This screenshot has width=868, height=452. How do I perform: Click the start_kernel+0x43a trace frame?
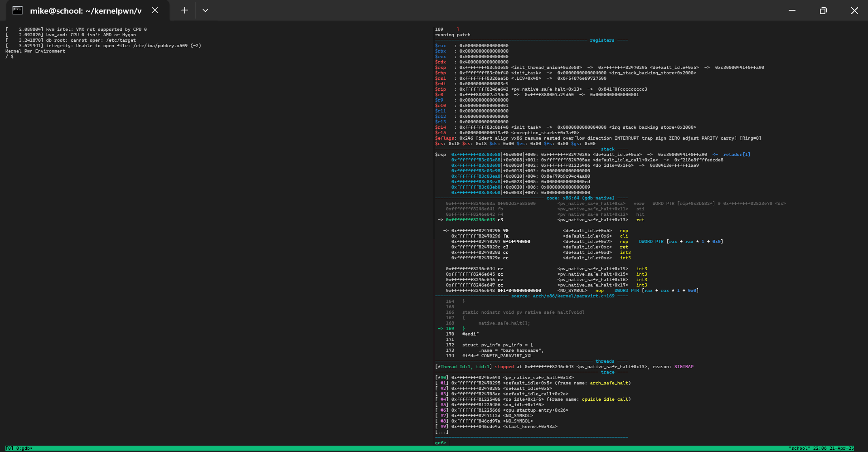point(530,427)
